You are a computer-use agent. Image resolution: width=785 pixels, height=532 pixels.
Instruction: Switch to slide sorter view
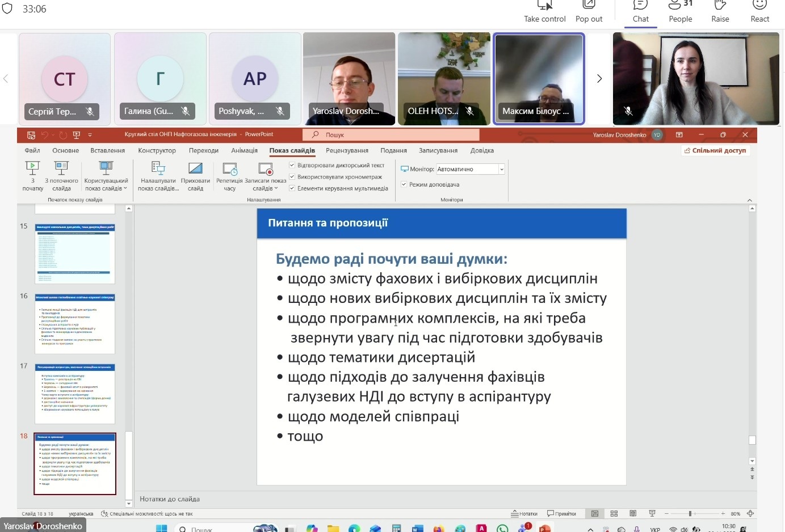614,513
